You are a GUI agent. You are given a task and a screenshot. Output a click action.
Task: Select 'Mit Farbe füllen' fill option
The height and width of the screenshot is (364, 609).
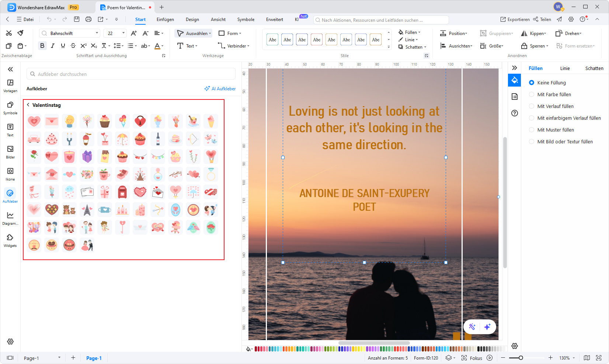coord(532,95)
